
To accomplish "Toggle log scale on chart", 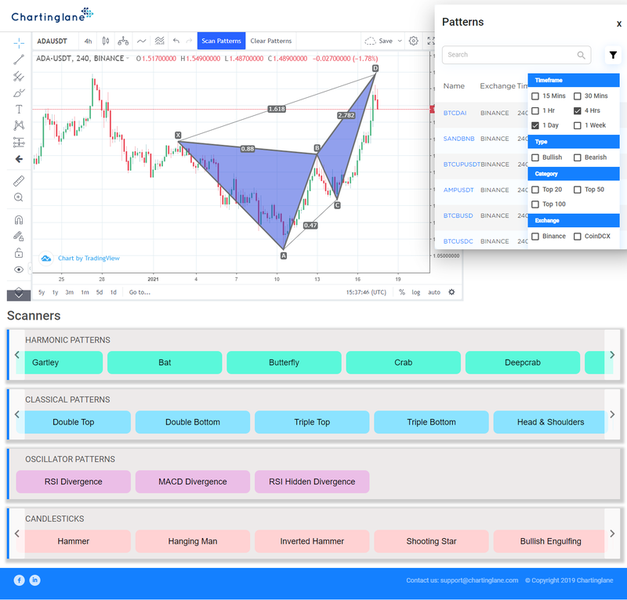I will (x=416, y=292).
